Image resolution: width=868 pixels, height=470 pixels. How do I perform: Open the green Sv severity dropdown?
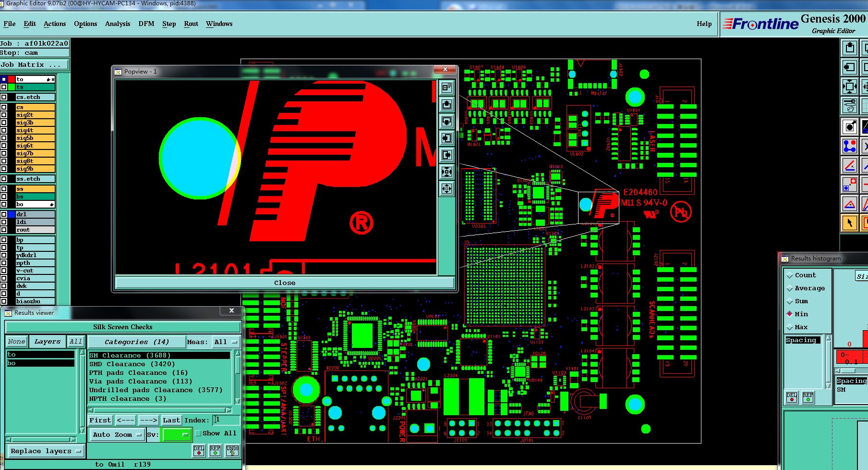pos(177,434)
